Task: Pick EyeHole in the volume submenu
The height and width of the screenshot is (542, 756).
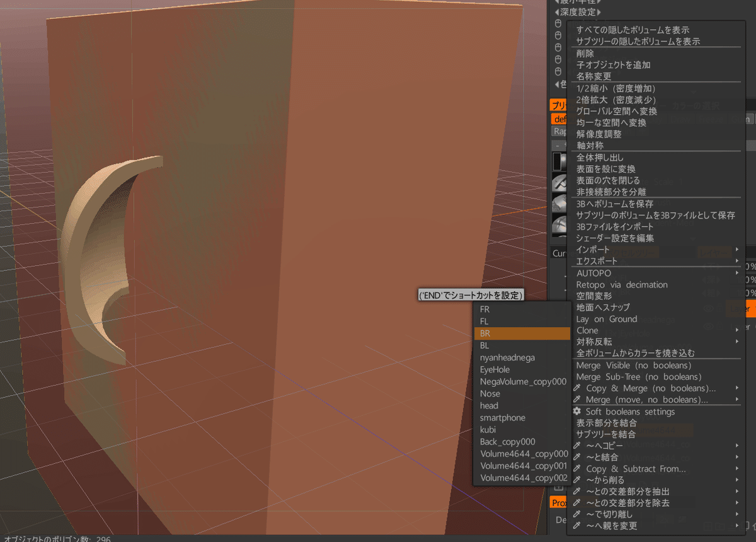Action: (x=495, y=369)
